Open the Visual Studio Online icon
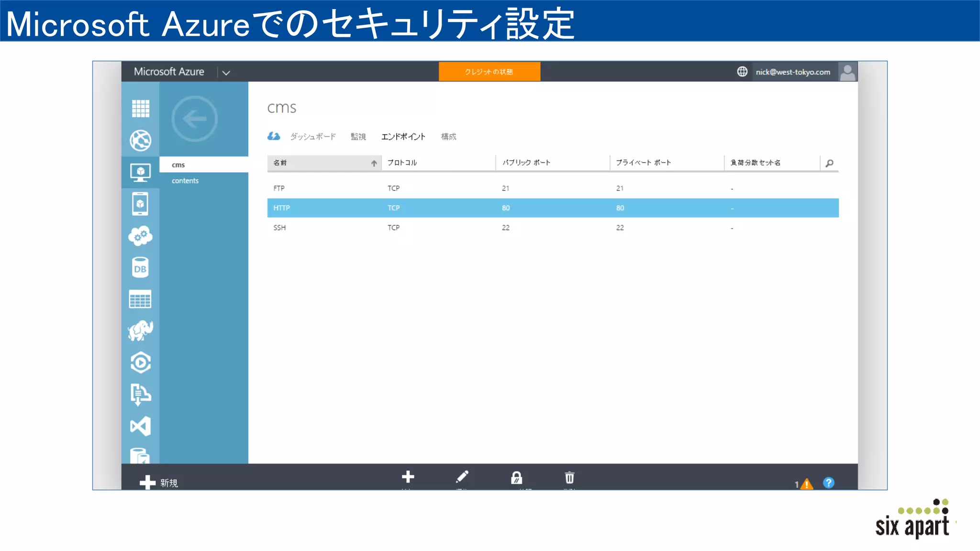Image resolution: width=980 pixels, height=551 pixels. pyautogui.click(x=140, y=426)
